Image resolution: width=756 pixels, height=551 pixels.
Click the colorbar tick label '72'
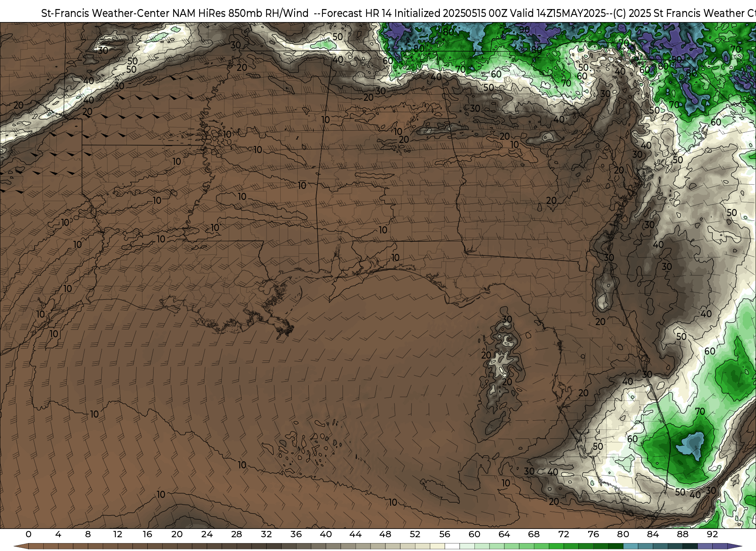point(563,534)
